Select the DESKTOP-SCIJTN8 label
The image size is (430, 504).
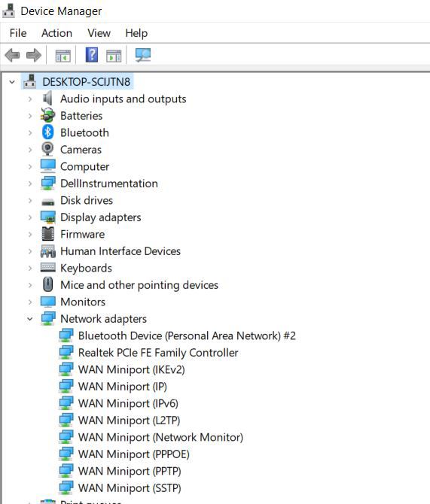click(x=87, y=82)
